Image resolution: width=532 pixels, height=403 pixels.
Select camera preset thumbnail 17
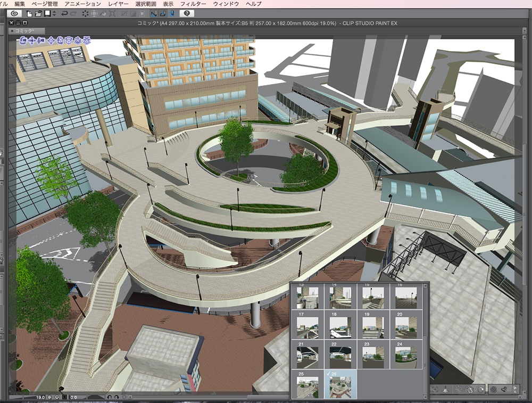(307, 325)
